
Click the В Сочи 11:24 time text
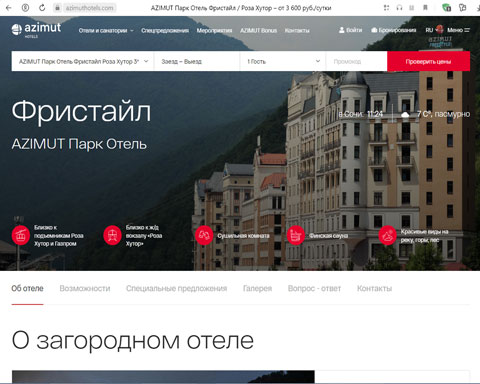tap(361, 114)
